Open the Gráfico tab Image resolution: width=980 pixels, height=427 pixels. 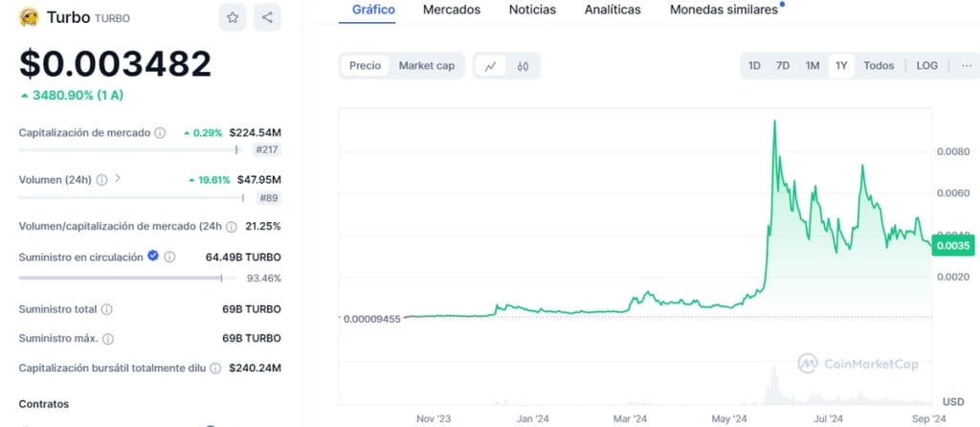pos(373,10)
